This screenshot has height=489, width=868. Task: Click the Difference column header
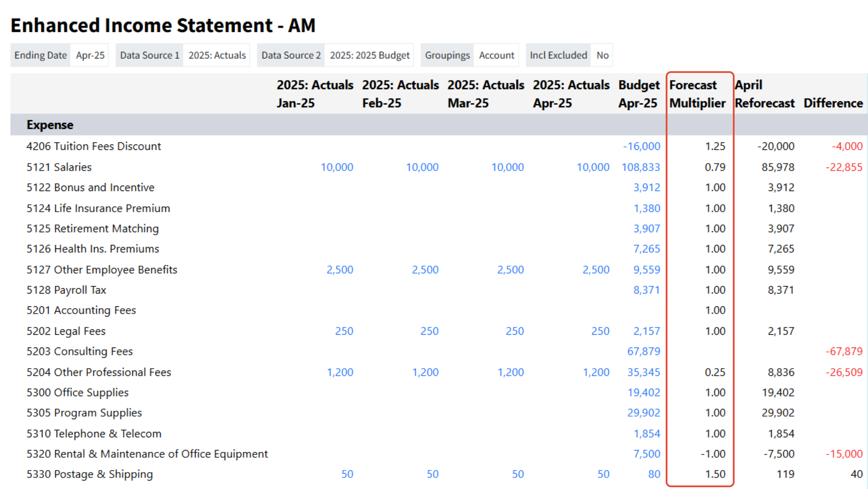click(833, 103)
